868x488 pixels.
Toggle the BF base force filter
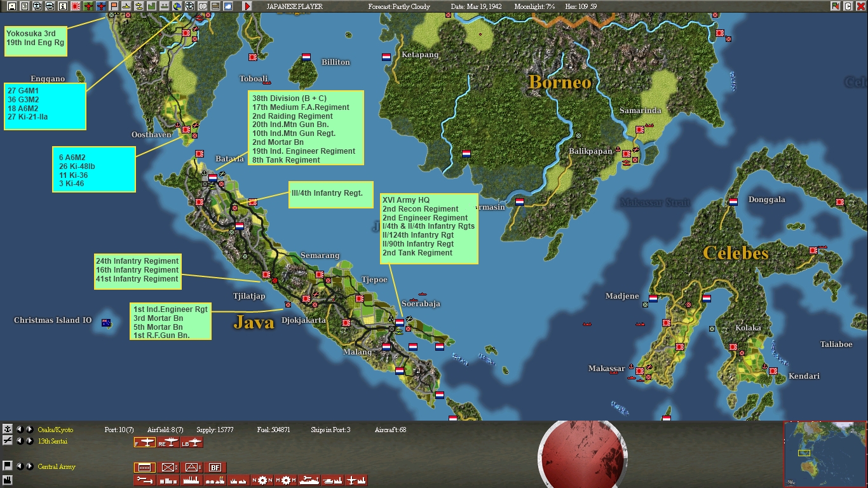point(215,468)
